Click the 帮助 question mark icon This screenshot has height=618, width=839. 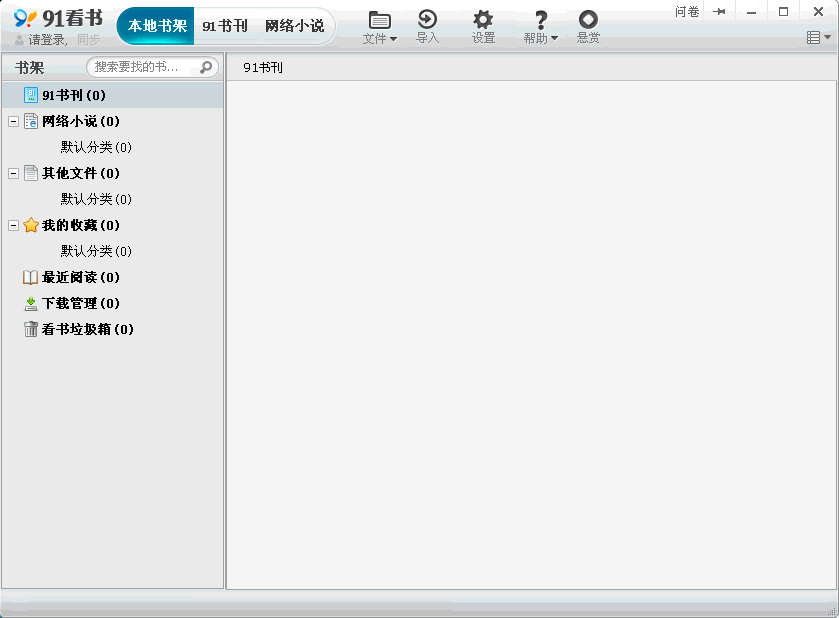pos(541,20)
